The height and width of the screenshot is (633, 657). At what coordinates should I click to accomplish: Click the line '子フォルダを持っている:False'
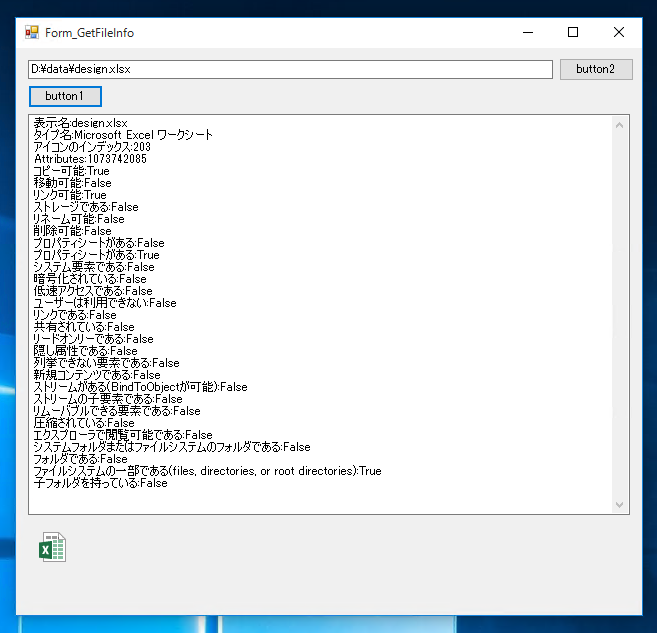[x=101, y=483]
